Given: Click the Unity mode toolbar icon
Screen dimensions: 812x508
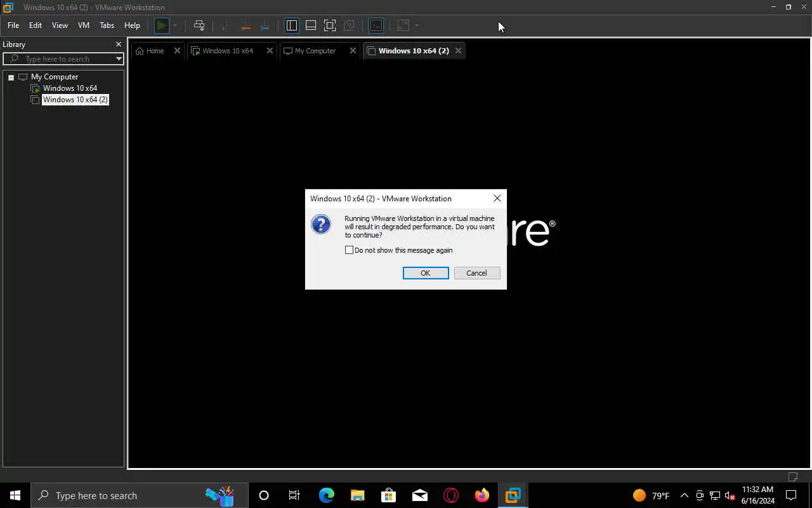Looking at the screenshot, I should click(x=349, y=25).
